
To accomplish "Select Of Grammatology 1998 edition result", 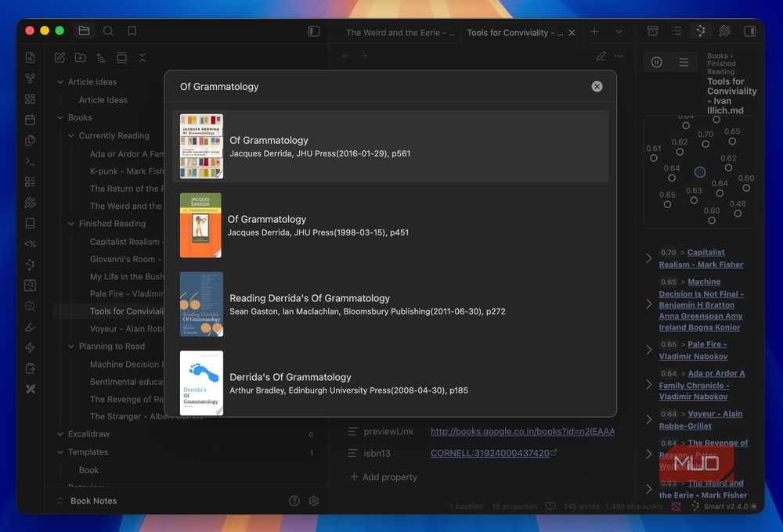I will click(x=391, y=225).
